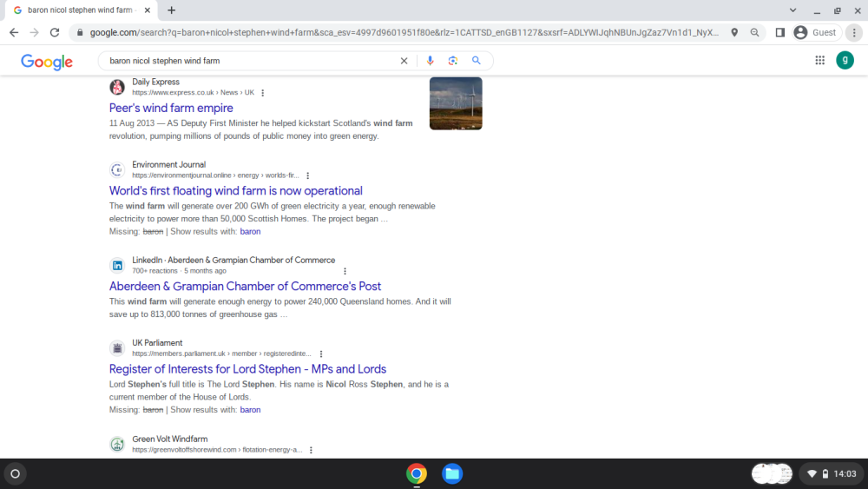Screen dimensions: 868x489
Task: Toggle the browser side panel
Action: [780, 33]
